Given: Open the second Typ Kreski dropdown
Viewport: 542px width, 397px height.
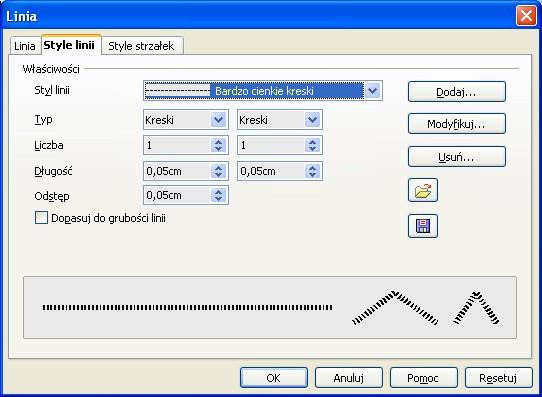Looking at the screenshot, I should (312, 120).
